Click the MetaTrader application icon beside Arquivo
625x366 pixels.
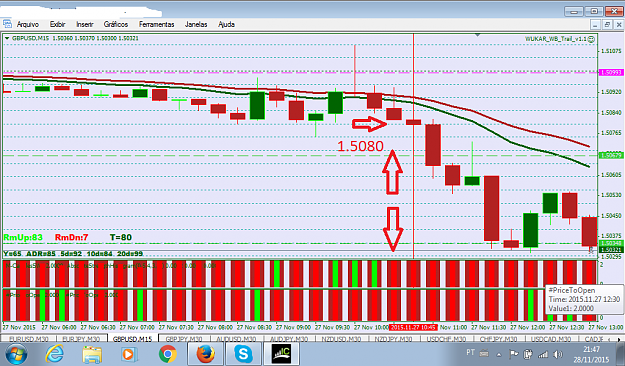click(x=7, y=24)
